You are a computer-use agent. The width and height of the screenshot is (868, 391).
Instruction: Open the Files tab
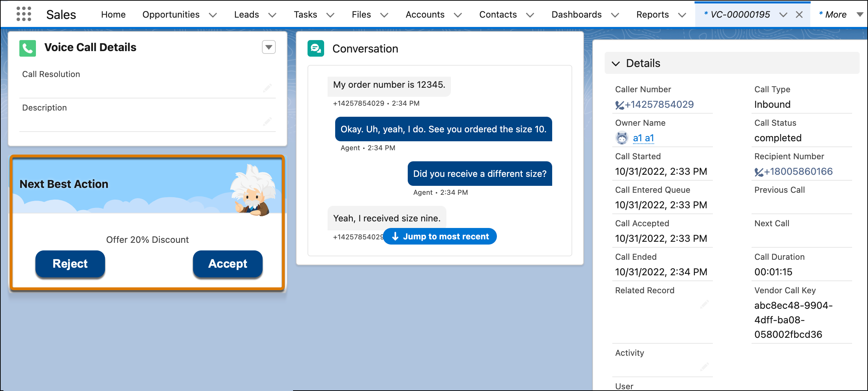point(361,15)
